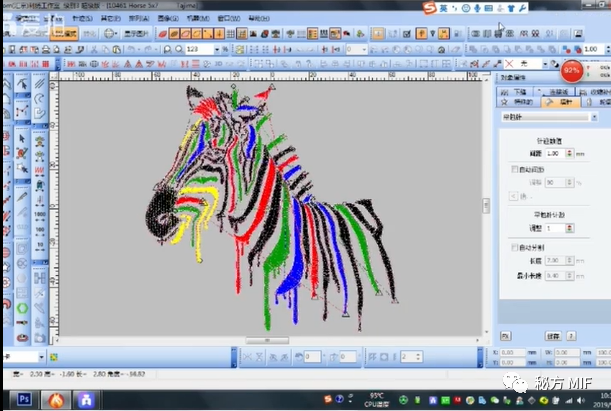Image resolution: width=611 pixels, height=411 pixels.
Task: Click the FX button at properties panel bottom
Action: 505,336
